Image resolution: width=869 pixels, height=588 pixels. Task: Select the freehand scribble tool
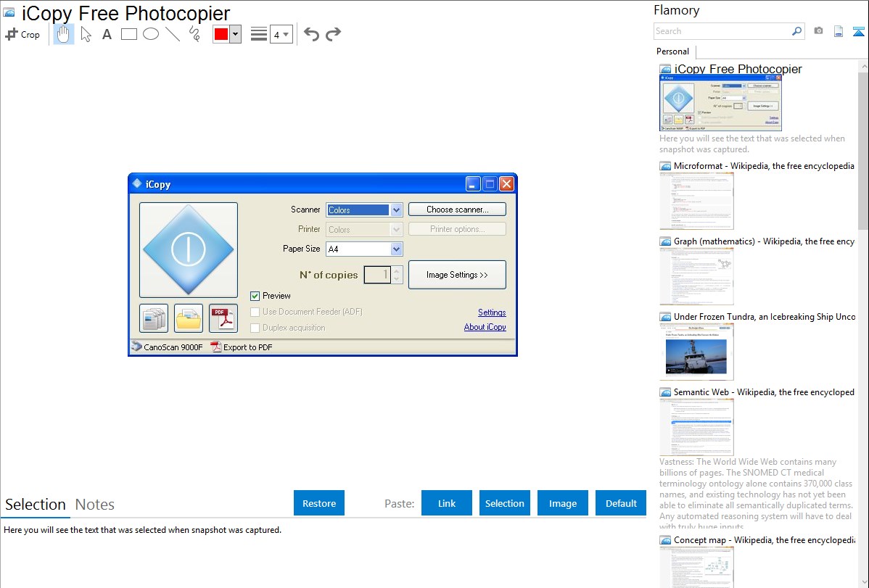pyautogui.click(x=194, y=34)
